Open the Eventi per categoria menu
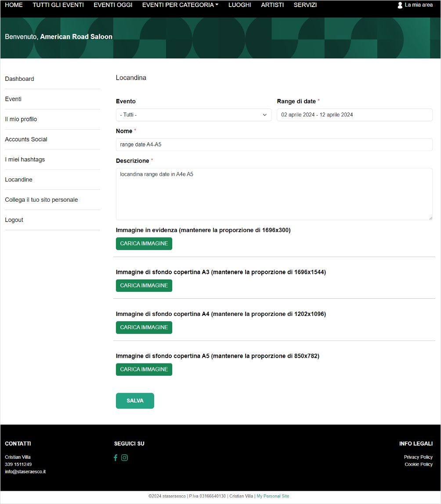 [x=180, y=5]
